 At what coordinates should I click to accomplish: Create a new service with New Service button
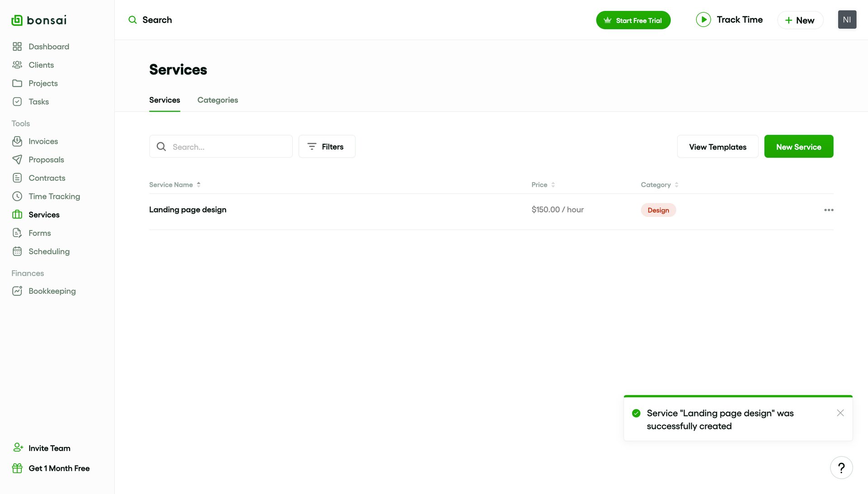[x=798, y=146]
